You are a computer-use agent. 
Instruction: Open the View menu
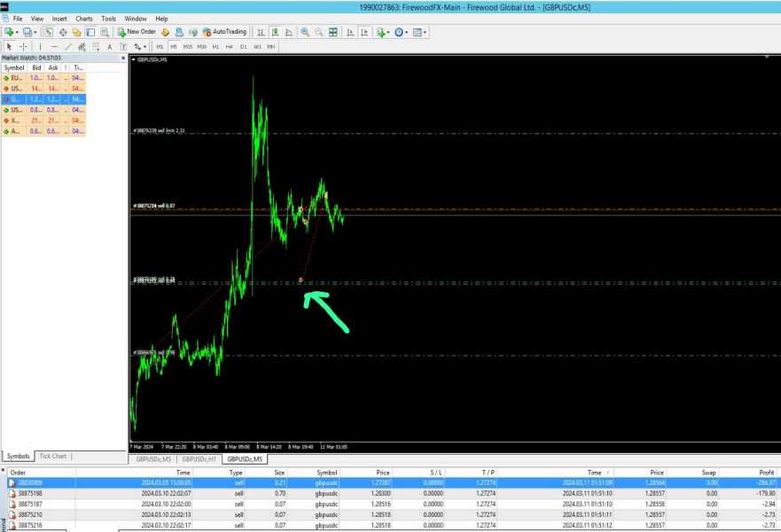(x=37, y=19)
